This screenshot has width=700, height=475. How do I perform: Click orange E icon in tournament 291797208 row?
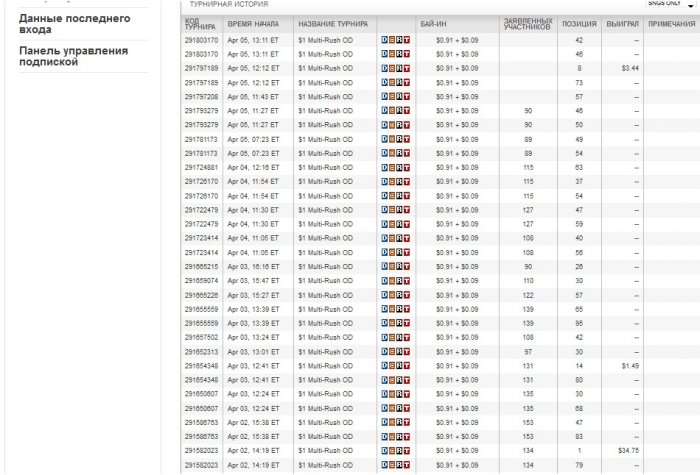(x=392, y=97)
